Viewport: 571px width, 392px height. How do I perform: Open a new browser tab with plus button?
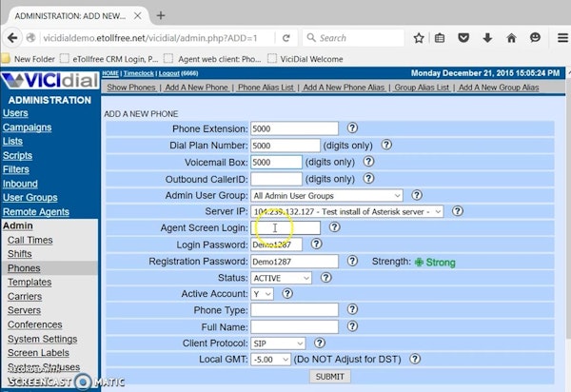click(x=161, y=15)
